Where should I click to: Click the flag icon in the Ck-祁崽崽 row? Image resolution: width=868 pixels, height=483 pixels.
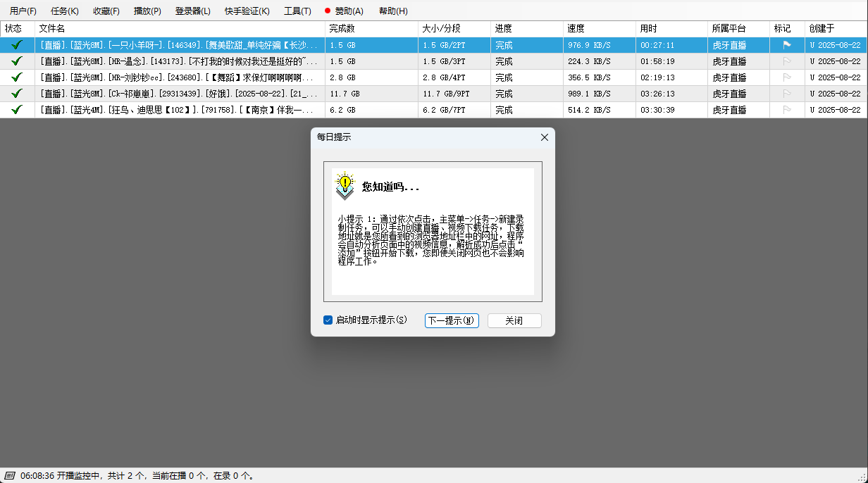click(787, 94)
